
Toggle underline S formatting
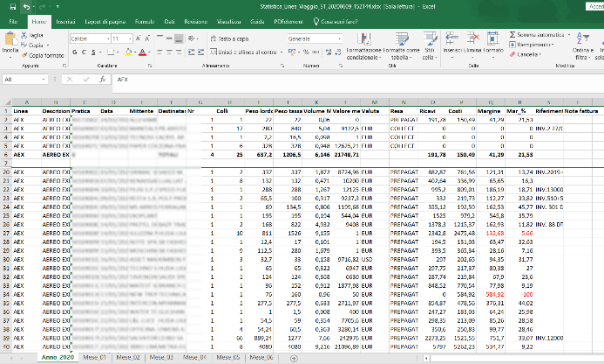point(93,52)
